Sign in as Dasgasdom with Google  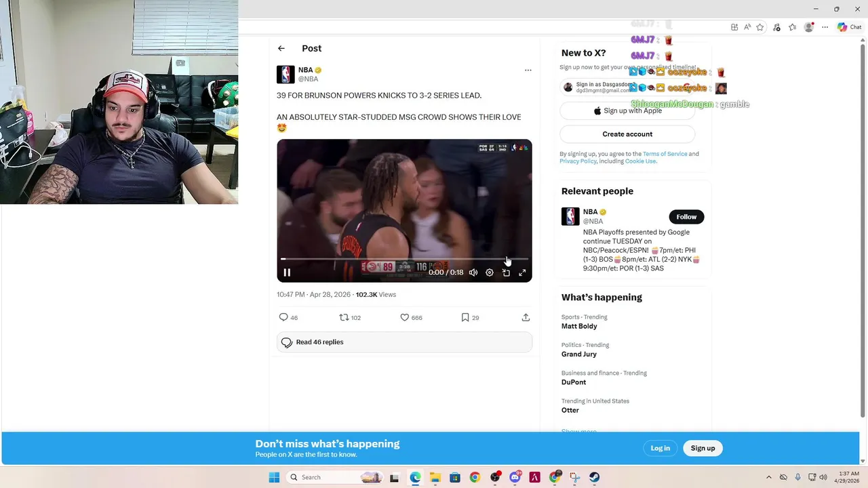pyautogui.click(x=627, y=87)
